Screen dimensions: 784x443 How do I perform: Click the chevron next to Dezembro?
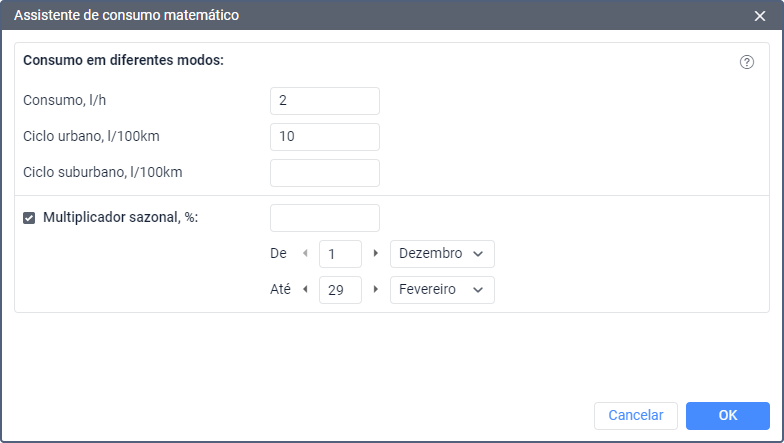[478, 254]
